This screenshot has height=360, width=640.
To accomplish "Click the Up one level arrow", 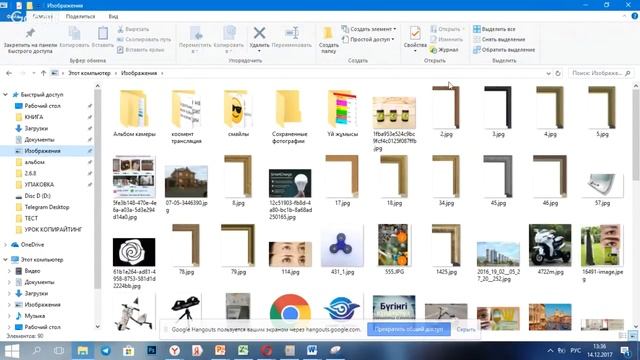I will coord(44,73).
